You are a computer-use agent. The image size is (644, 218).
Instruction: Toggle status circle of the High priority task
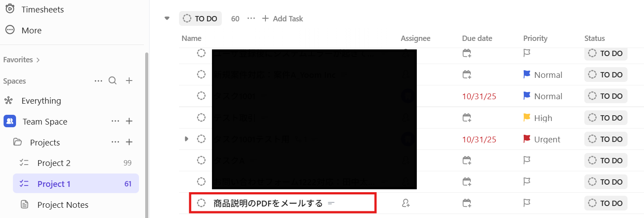[201, 118]
